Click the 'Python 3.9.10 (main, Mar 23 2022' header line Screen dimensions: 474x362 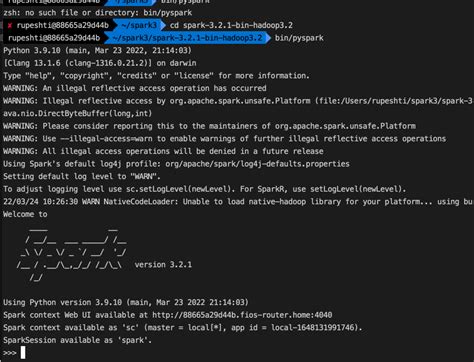[x=98, y=51]
